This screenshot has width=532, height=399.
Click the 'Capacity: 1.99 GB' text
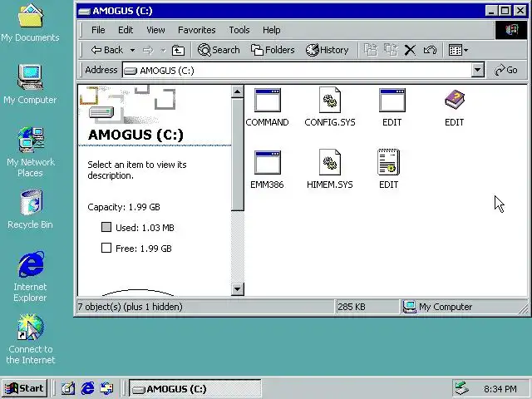click(x=124, y=207)
